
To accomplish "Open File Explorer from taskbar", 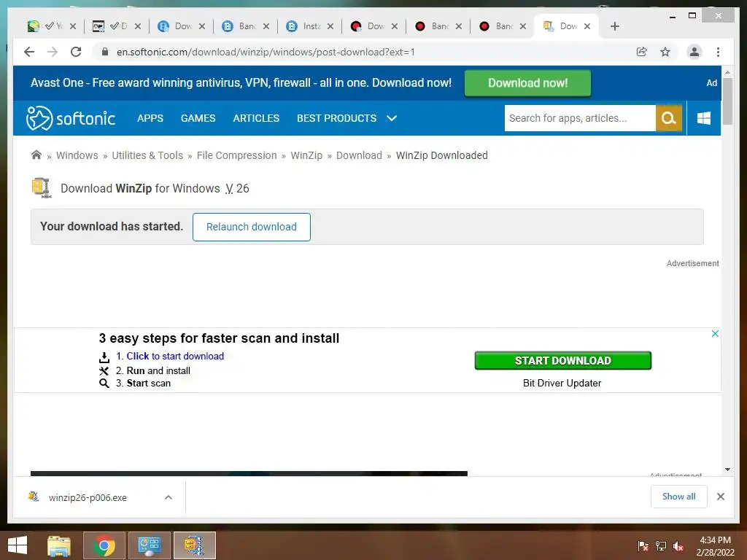I will point(59,545).
